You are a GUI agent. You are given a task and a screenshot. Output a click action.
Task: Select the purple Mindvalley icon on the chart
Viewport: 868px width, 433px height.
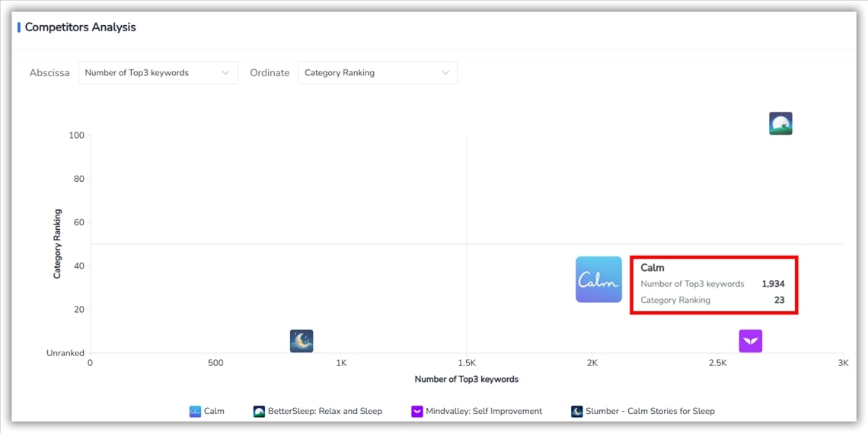coord(750,341)
